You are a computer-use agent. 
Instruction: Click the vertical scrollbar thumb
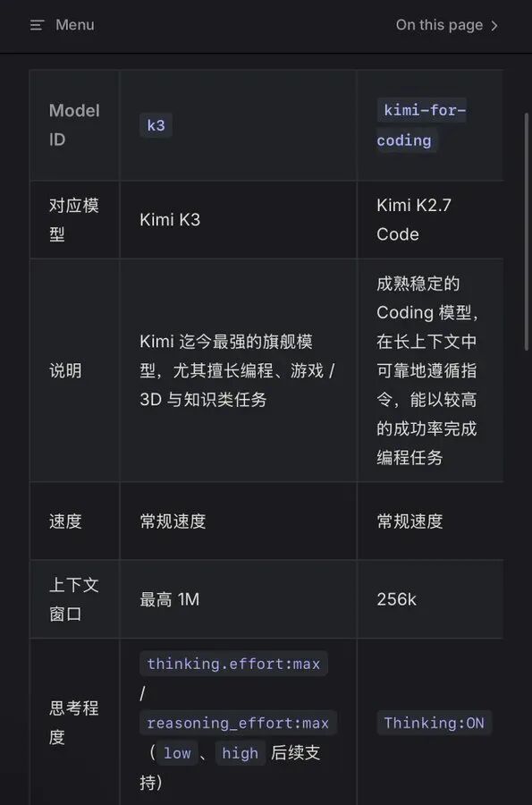click(x=527, y=232)
